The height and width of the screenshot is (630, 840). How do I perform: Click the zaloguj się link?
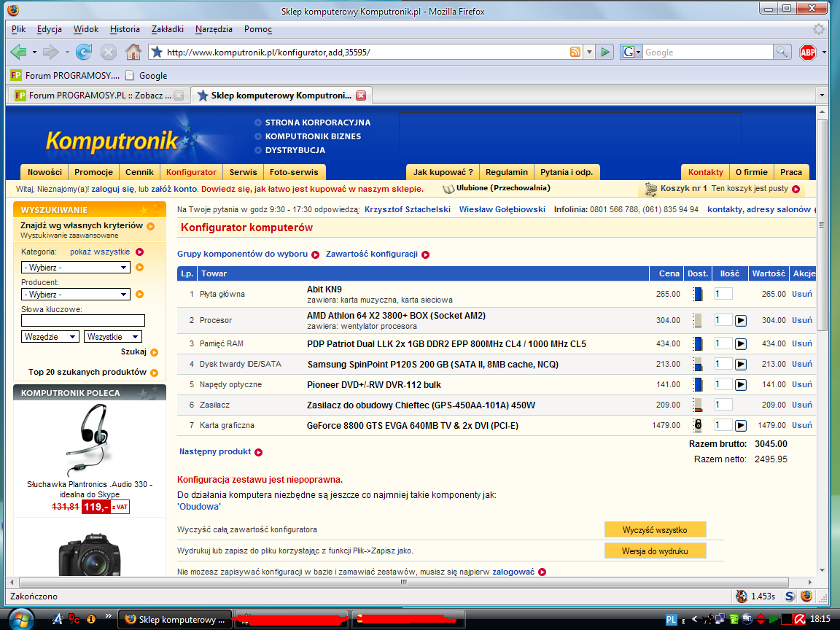point(113,189)
